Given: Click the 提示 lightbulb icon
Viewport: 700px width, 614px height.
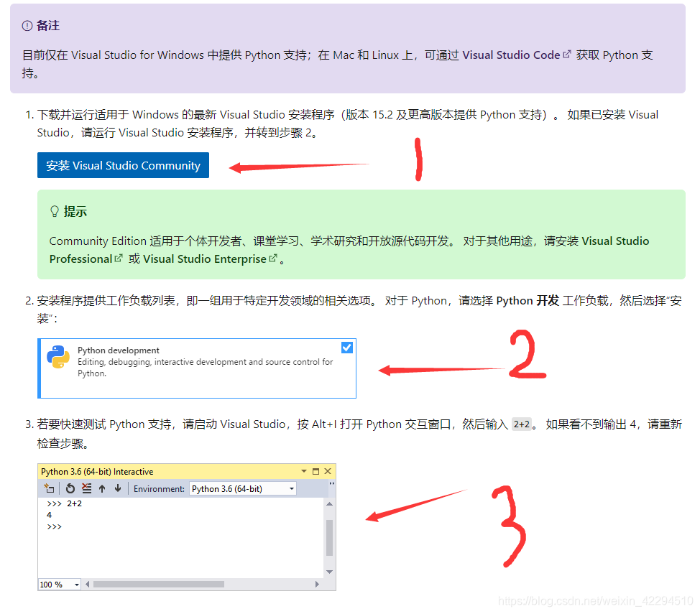Looking at the screenshot, I should tap(55, 211).
